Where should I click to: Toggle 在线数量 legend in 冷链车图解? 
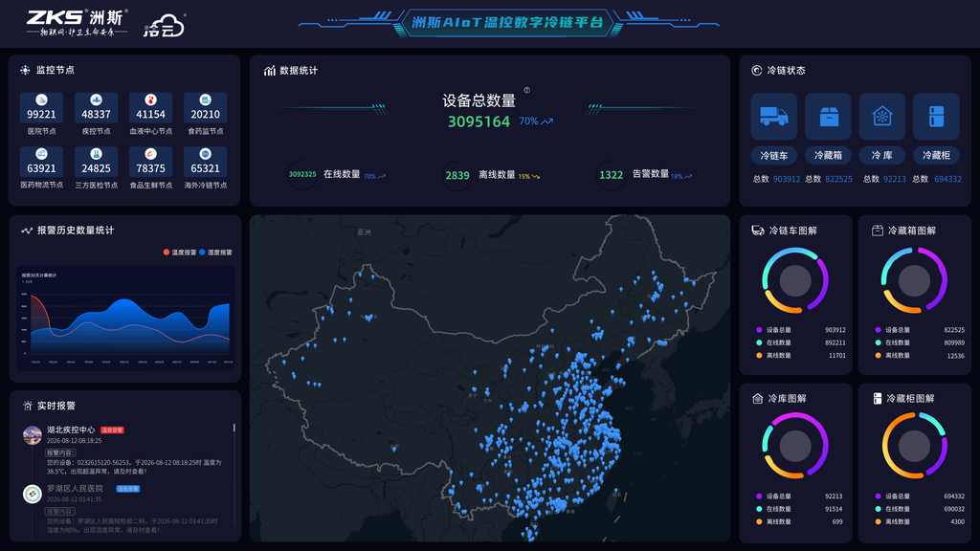click(773, 342)
